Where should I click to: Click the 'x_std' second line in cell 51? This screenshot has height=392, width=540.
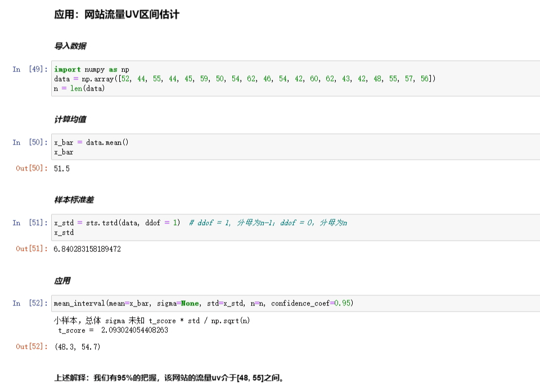pyautogui.click(x=64, y=232)
